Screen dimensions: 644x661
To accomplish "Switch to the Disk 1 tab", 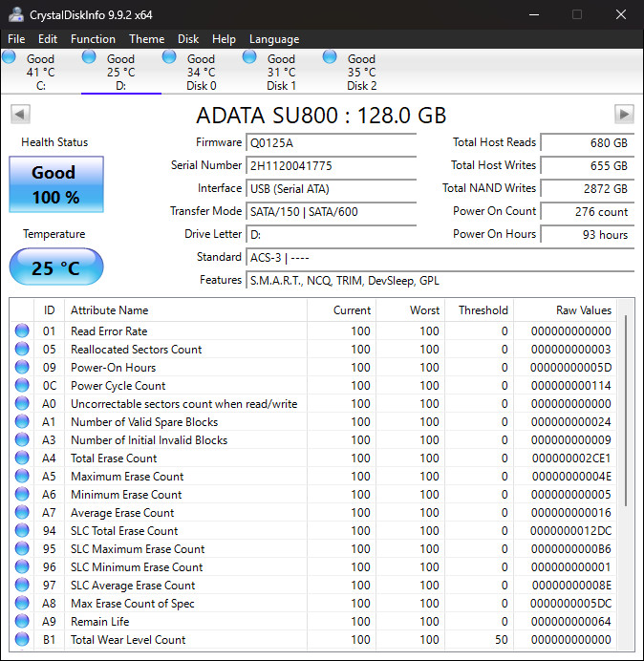I will coord(281,72).
